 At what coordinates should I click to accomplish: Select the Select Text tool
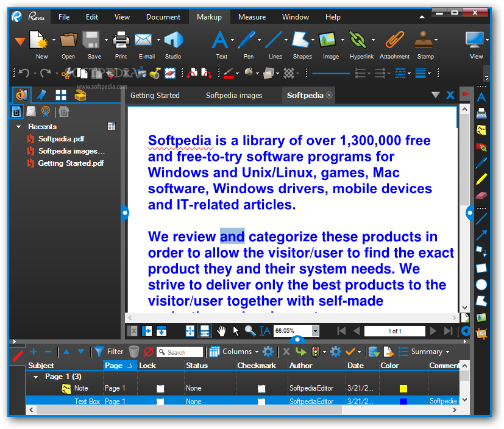click(265, 331)
